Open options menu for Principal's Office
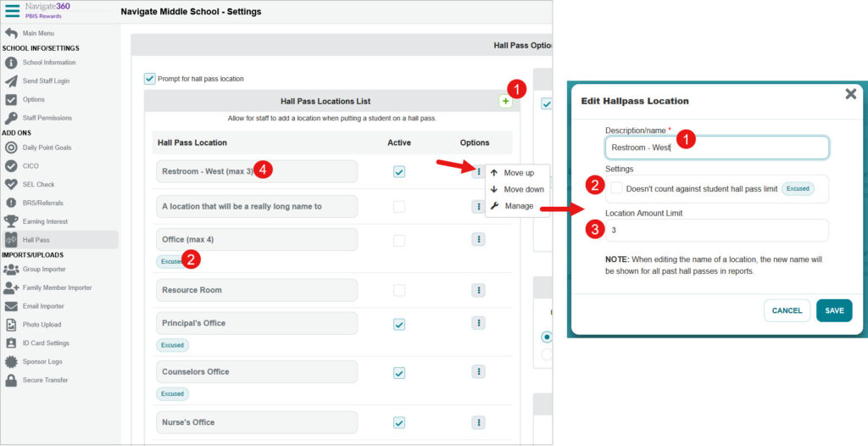 click(478, 323)
